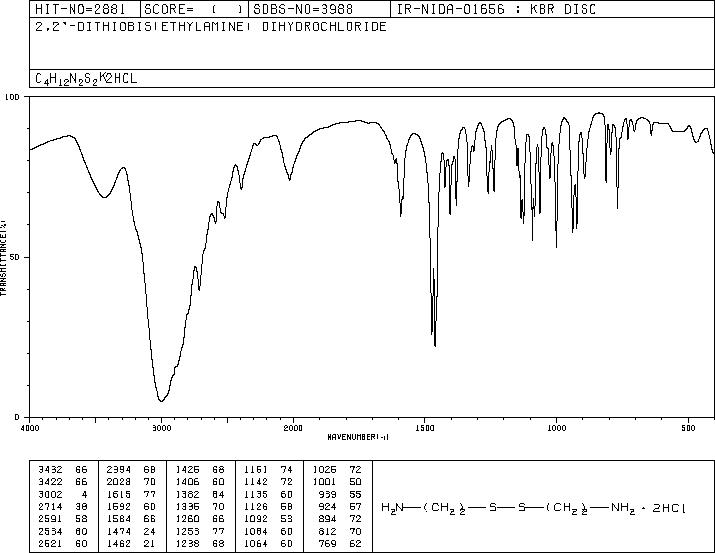Click transmittance value '4' beside 3002
This screenshot has width=715, height=553.
click(x=84, y=494)
